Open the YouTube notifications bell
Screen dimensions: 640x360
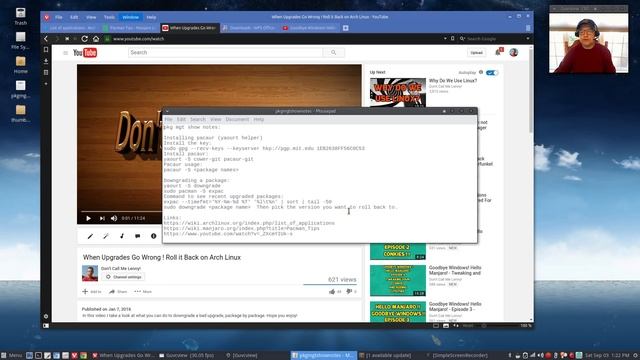pyautogui.click(x=498, y=52)
